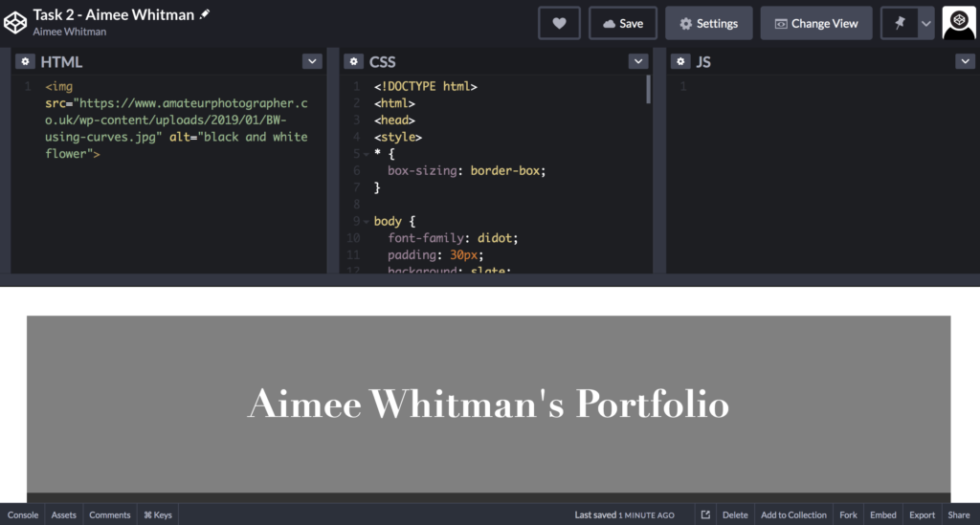Viewport: 980px width, 525px height.
Task: Open JS editor settings gear
Action: click(x=680, y=61)
